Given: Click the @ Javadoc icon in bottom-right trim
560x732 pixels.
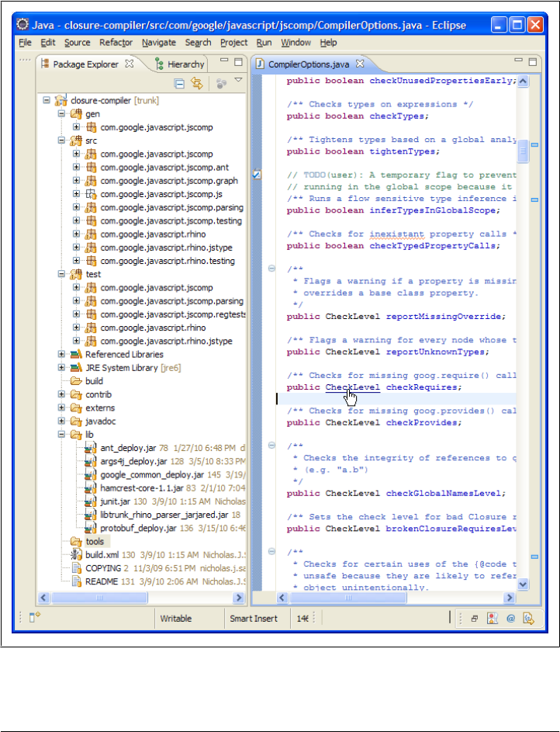Looking at the screenshot, I should [x=510, y=619].
